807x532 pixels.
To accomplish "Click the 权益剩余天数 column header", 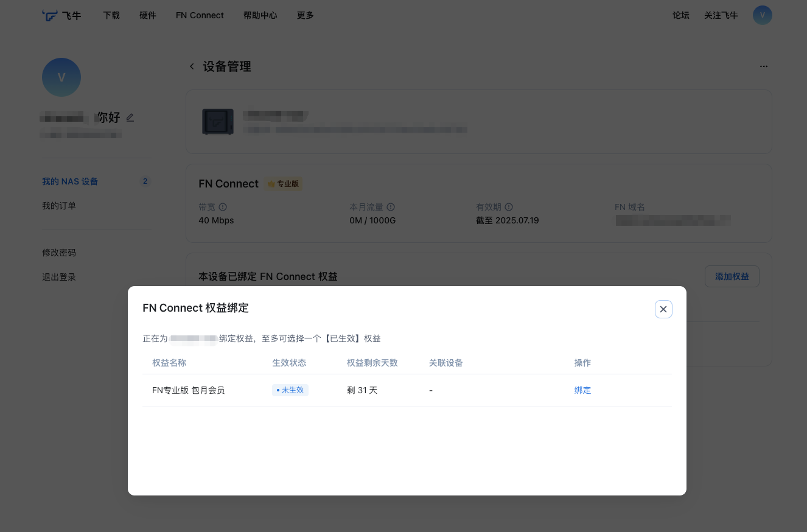I will tap(372, 363).
